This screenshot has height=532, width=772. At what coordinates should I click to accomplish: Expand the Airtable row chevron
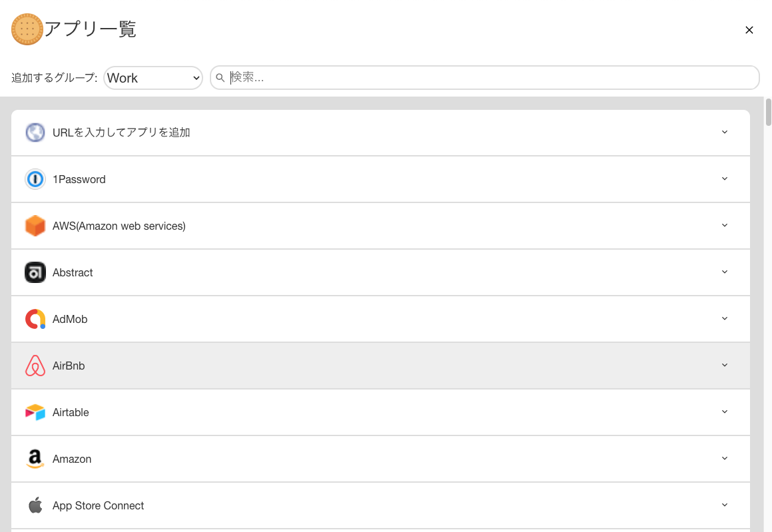pyautogui.click(x=724, y=411)
